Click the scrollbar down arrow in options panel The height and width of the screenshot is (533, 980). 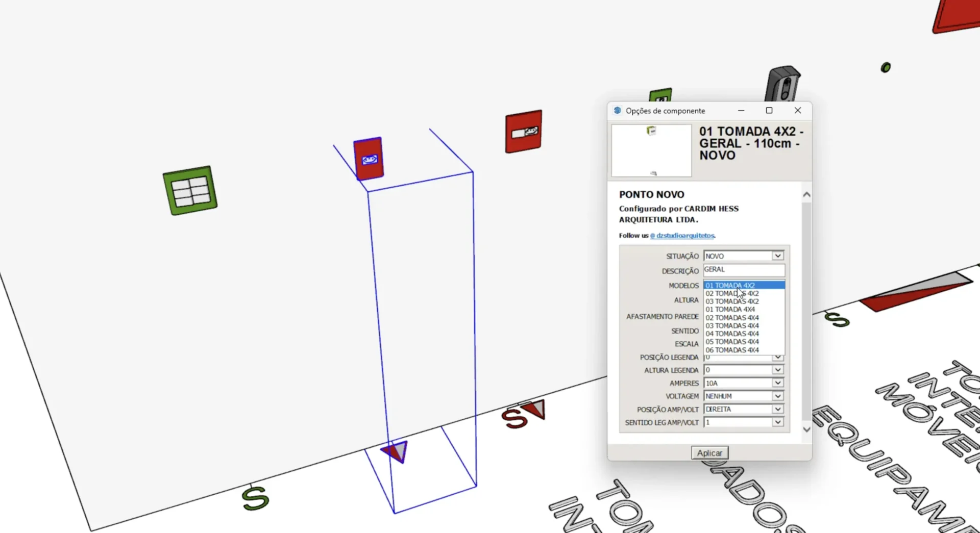coord(806,429)
